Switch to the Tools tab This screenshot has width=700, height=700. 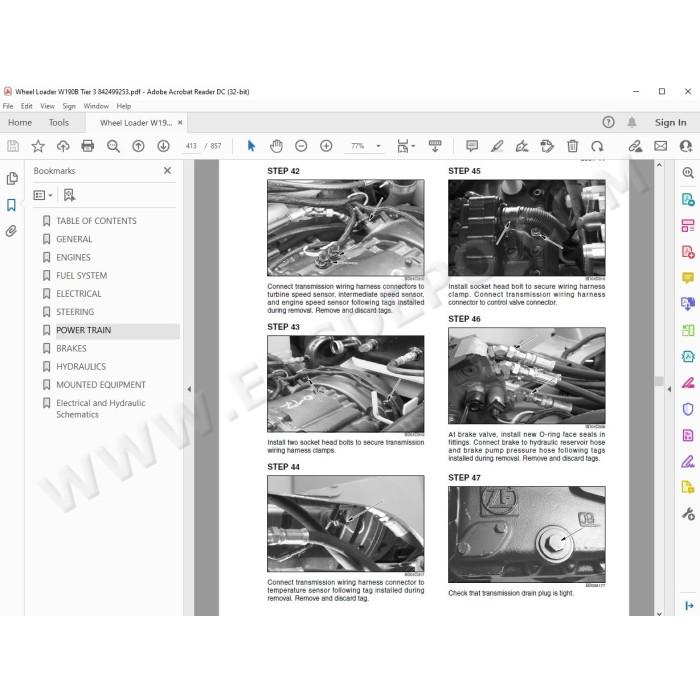[59, 123]
